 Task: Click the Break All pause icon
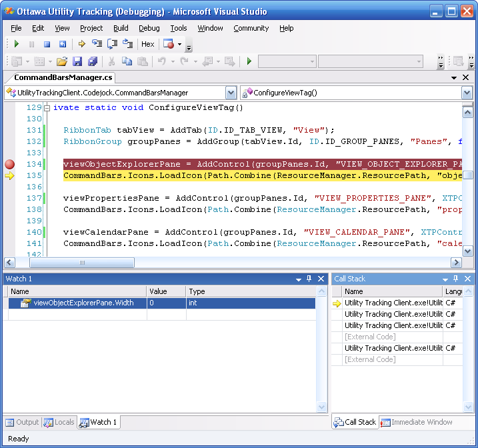pyautogui.click(x=31, y=44)
